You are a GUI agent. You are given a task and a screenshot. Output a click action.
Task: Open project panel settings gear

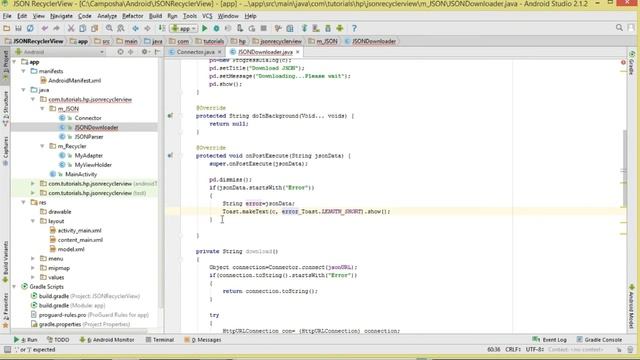144,52
